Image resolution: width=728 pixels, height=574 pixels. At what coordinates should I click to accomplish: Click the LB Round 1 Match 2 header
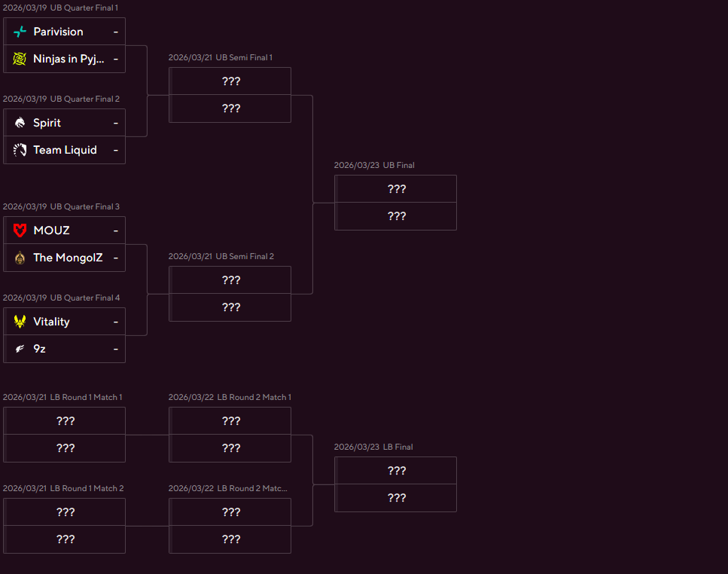point(63,489)
